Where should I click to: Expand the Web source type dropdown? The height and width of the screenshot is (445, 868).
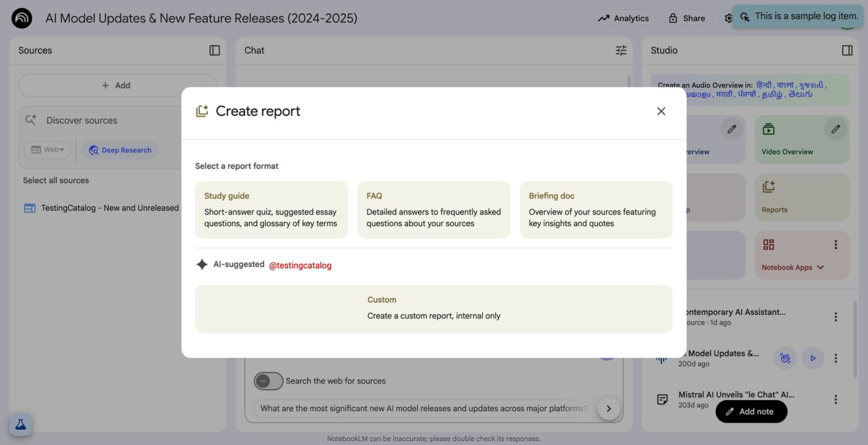47,149
